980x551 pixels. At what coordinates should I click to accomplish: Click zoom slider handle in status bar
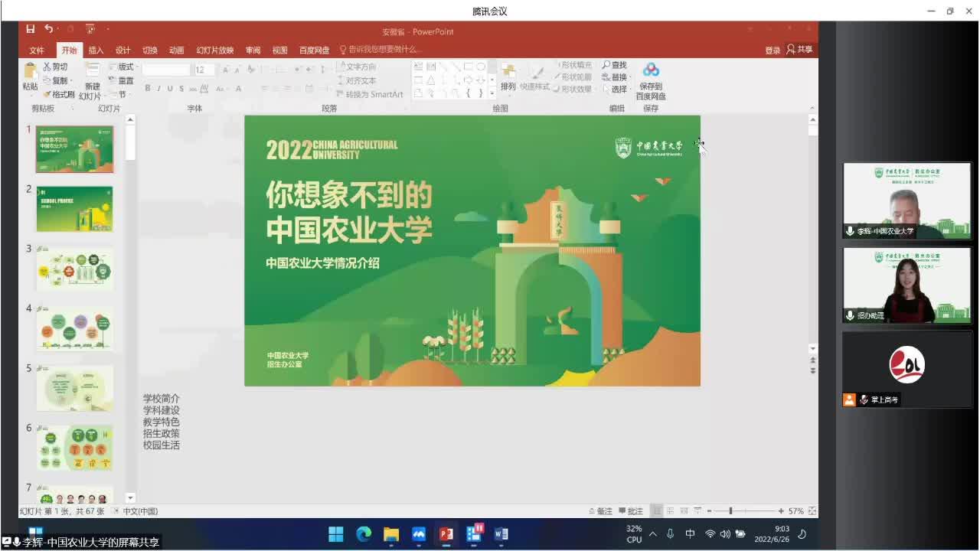coord(730,511)
